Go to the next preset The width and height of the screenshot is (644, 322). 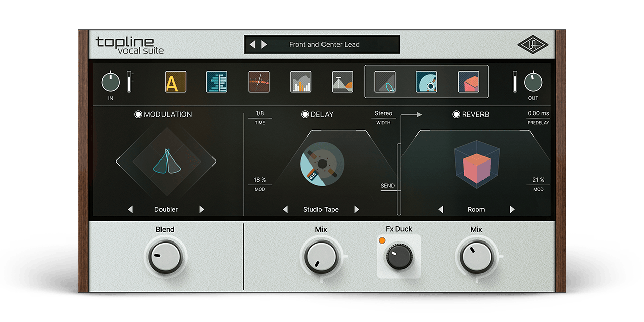tap(264, 44)
